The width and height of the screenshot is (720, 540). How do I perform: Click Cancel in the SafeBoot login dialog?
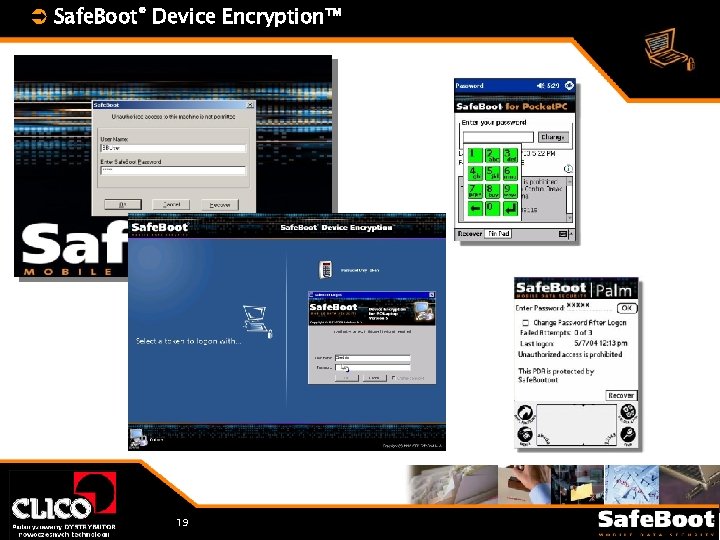coord(171,205)
